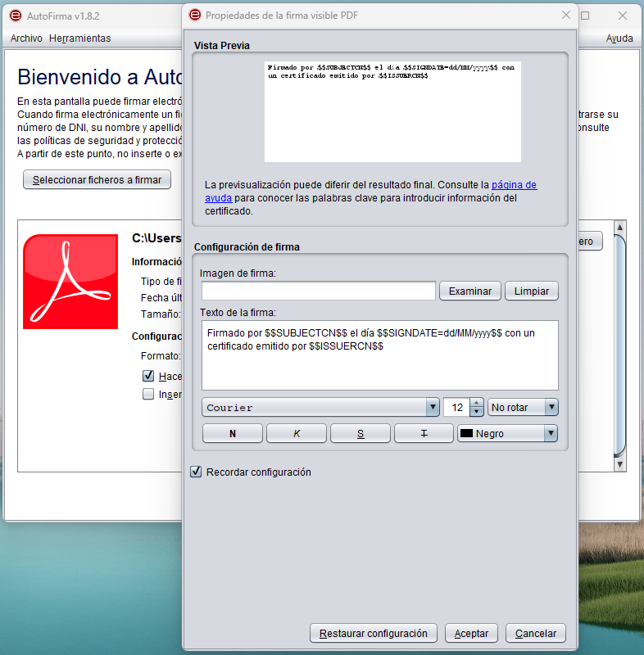This screenshot has width=644, height=655.
Task: Toggle bold N formatting button
Action: tap(233, 434)
